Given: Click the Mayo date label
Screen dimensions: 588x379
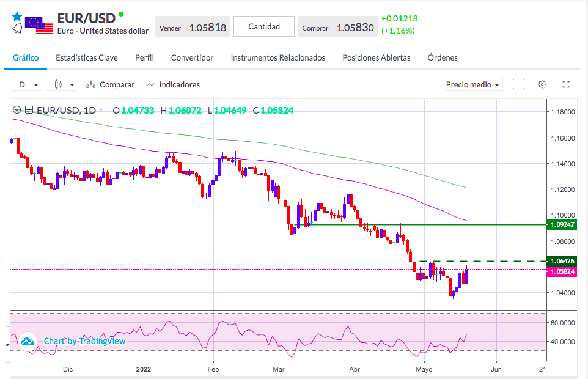Looking at the screenshot, I should tap(424, 369).
